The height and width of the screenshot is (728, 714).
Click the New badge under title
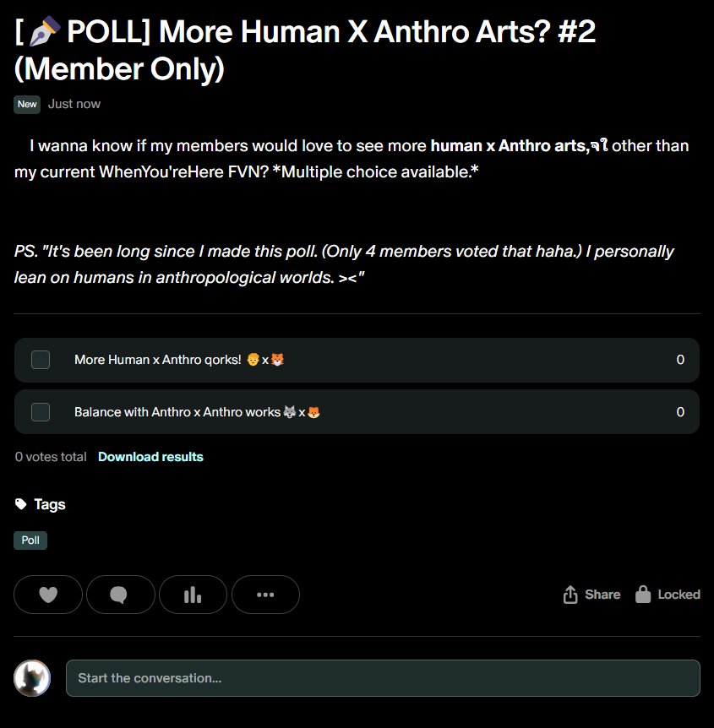click(28, 104)
